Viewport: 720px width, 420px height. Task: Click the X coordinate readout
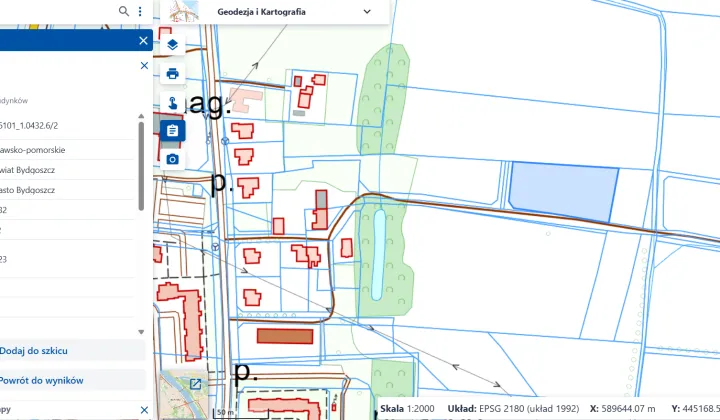pyautogui.click(x=623, y=409)
